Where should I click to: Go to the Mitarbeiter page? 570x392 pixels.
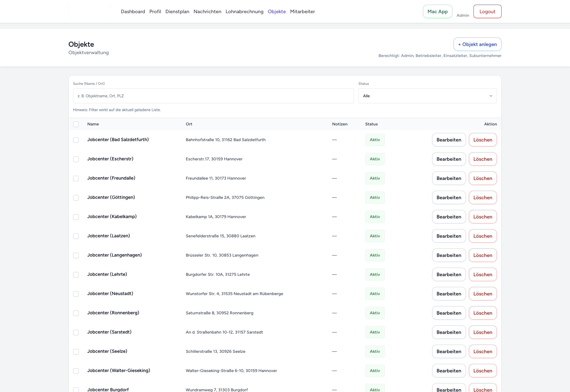tap(302, 11)
